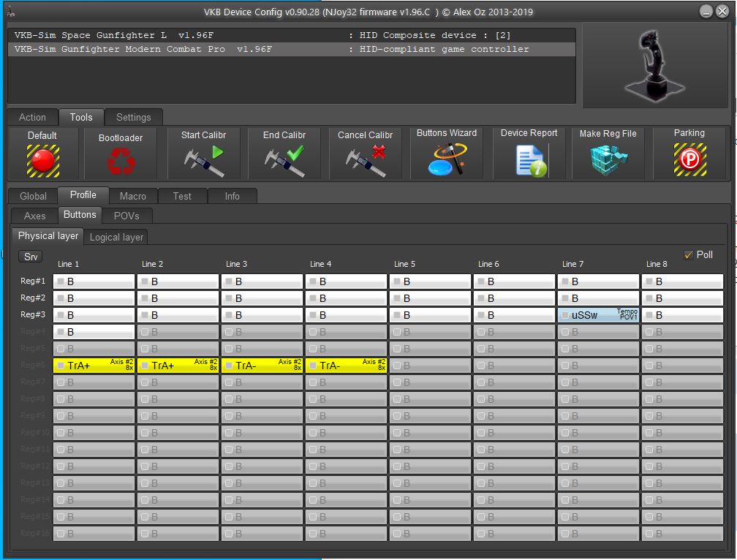Select Reg#1 Line 8 button cell

point(682,281)
